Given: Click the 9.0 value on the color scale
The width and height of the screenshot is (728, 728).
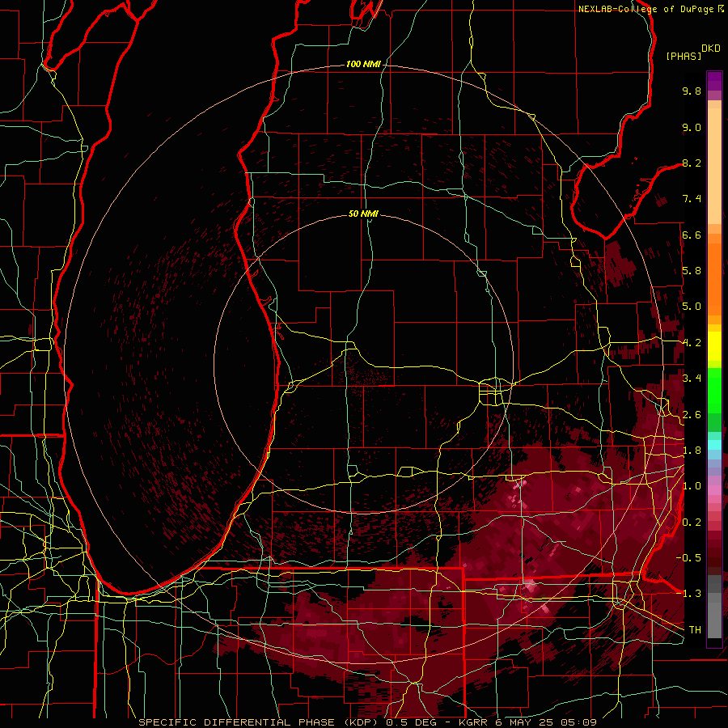Looking at the screenshot, I should tap(692, 127).
